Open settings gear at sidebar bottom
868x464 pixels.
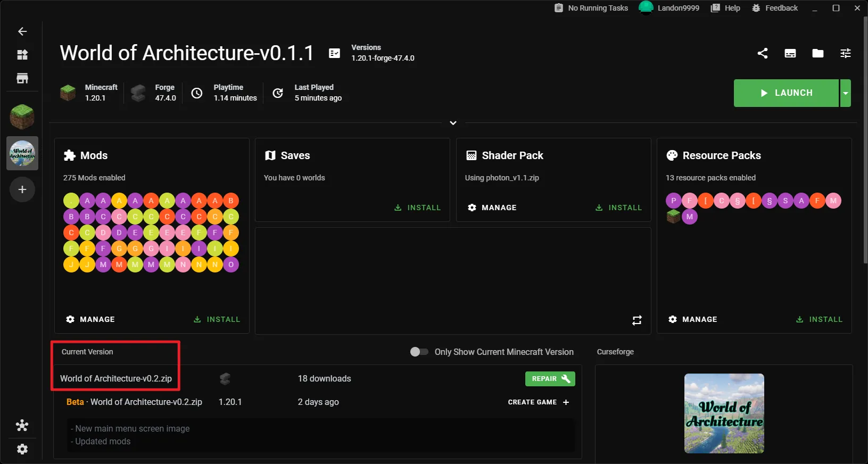(x=22, y=449)
